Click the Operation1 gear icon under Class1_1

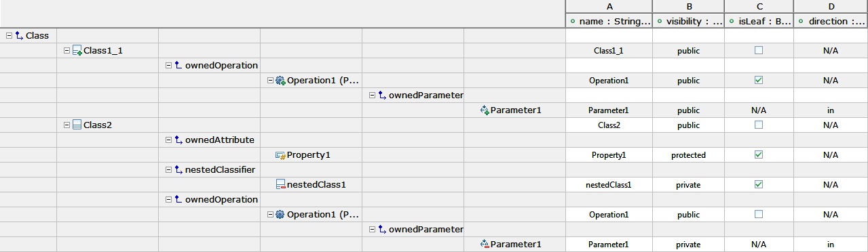(x=280, y=81)
